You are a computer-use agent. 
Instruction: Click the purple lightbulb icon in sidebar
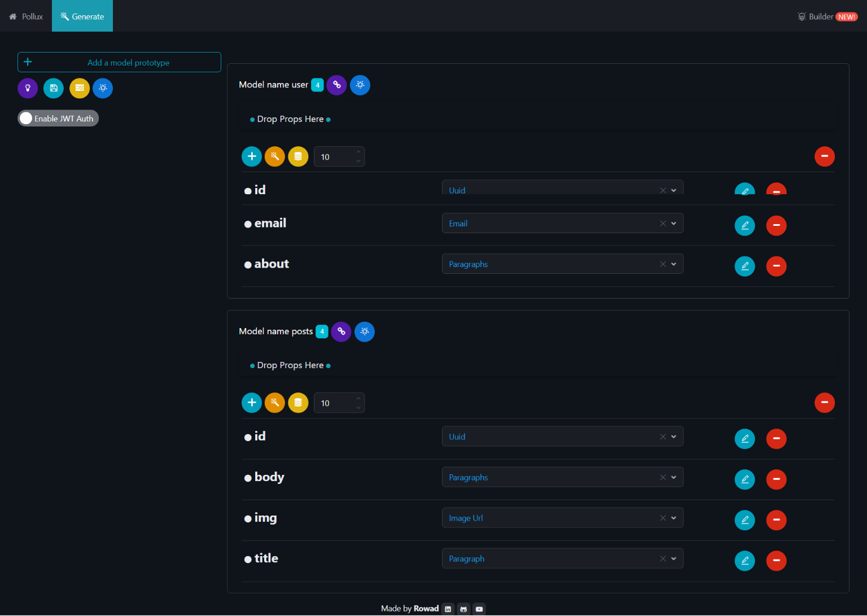28,88
